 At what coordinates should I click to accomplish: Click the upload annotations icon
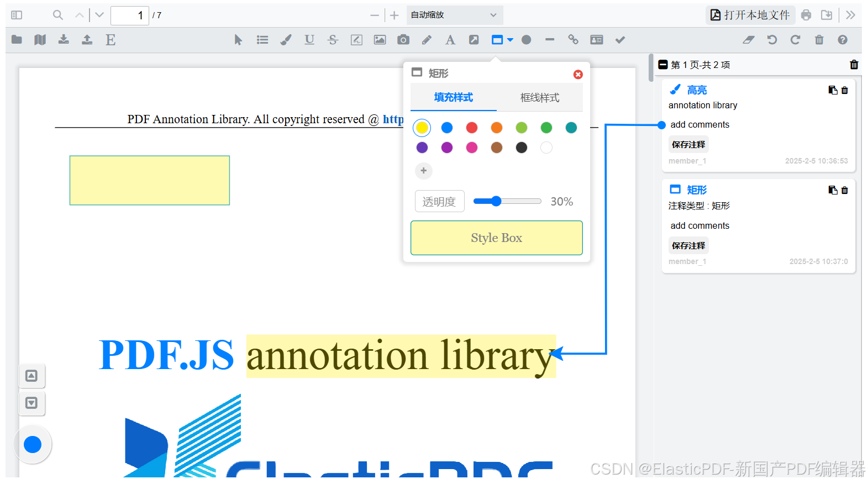[x=87, y=40]
